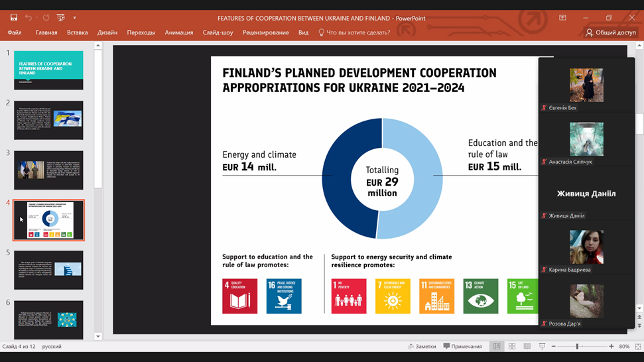
Task: Click the Общий доступ share button
Action: 610,32
